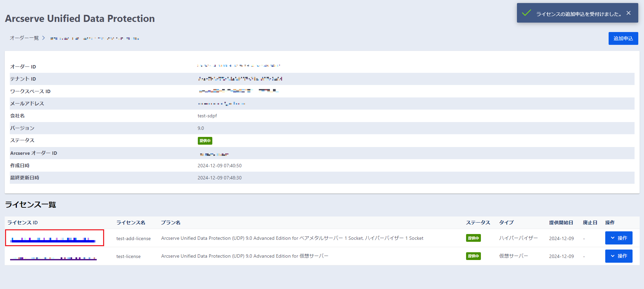Screen dimensions: 644x289
Task: Close the license request notification
Action: click(628, 13)
